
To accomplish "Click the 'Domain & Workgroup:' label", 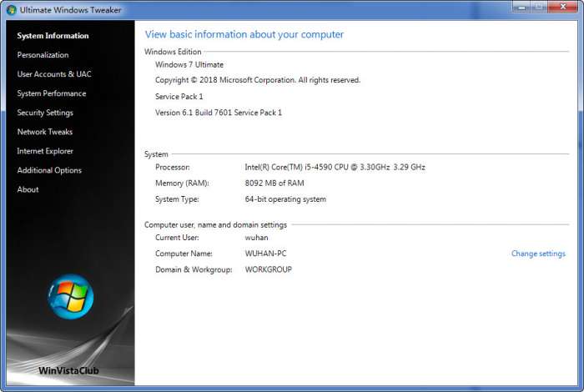I will 194,269.
